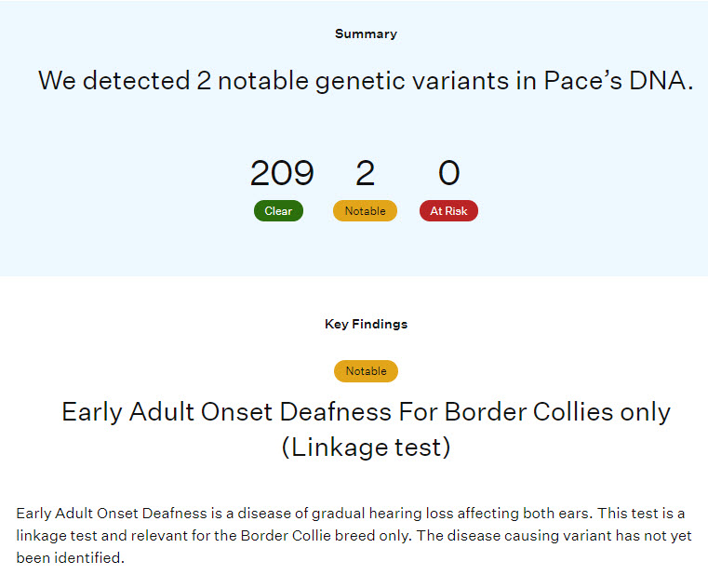Click the number 2 above Notable
The height and width of the screenshot is (588, 708).
(x=365, y=173)
